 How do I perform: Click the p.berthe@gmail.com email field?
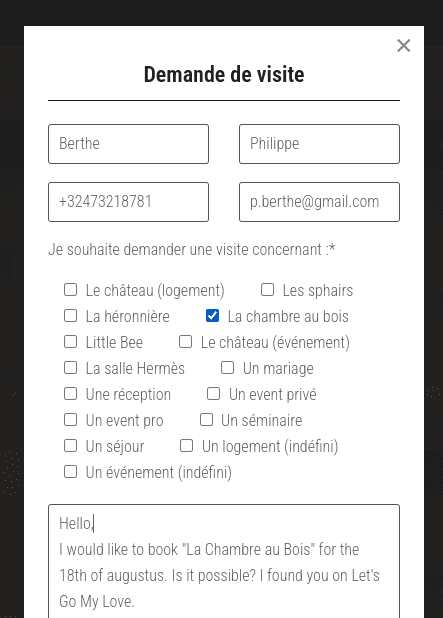[319, 202]
